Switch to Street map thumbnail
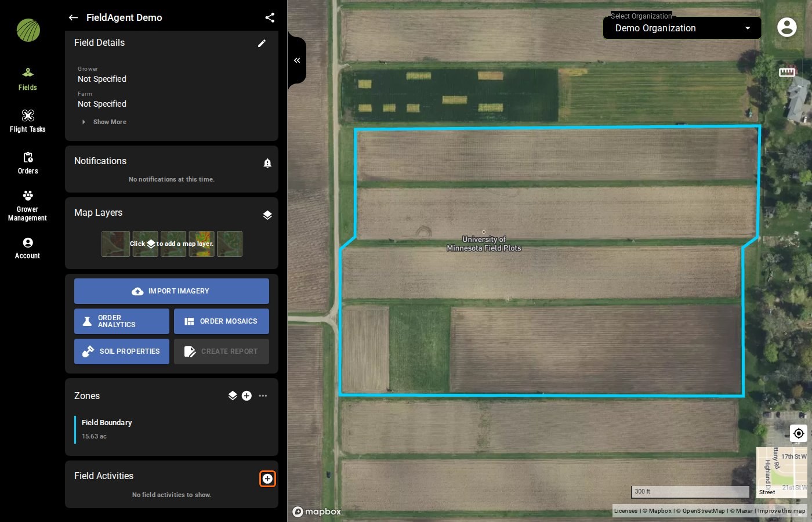This screenshot has height=522, width=812. click(782, 473)
